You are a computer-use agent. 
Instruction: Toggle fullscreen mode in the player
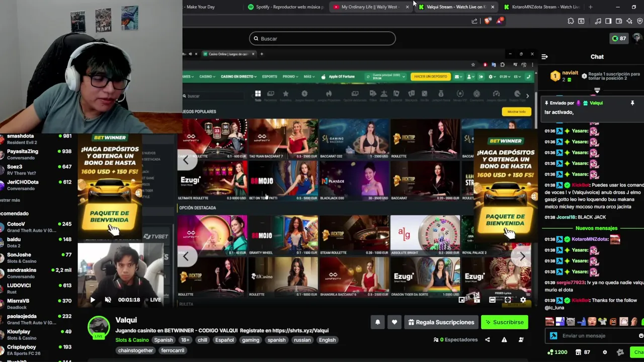[508, 300]
